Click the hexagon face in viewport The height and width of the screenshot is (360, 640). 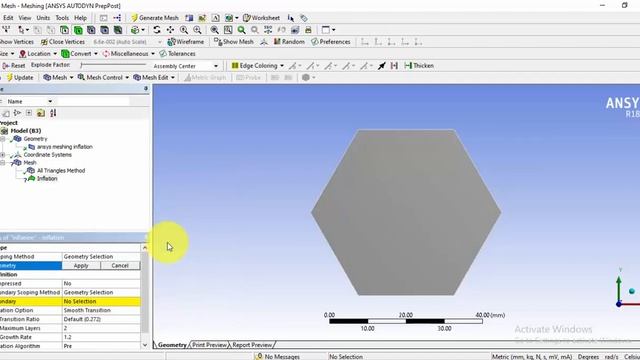[406, 212]
